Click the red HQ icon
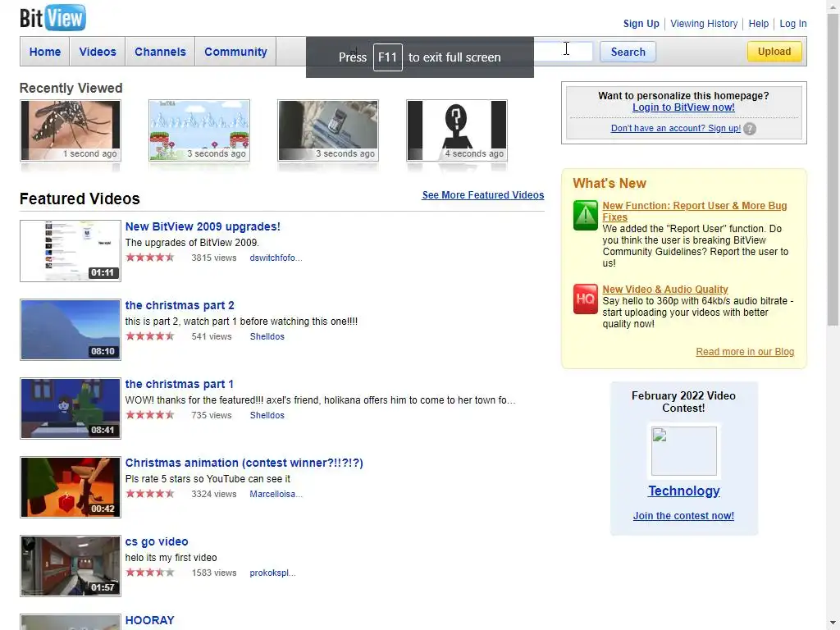The width and height of the screenshot is (840, 630). click(585, 299)
